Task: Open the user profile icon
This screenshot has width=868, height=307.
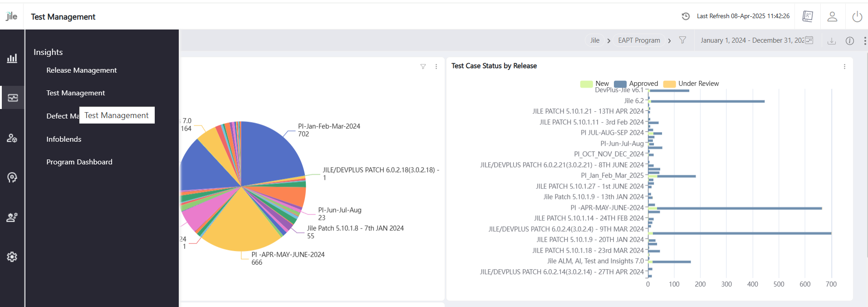Action: point(832,17)
